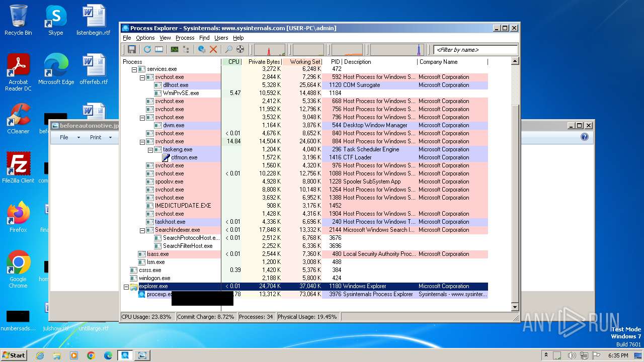Collapse the SearchIndexer.exe tree node
The height and width of the screenshot is (362, 644).
coord(142,230)
